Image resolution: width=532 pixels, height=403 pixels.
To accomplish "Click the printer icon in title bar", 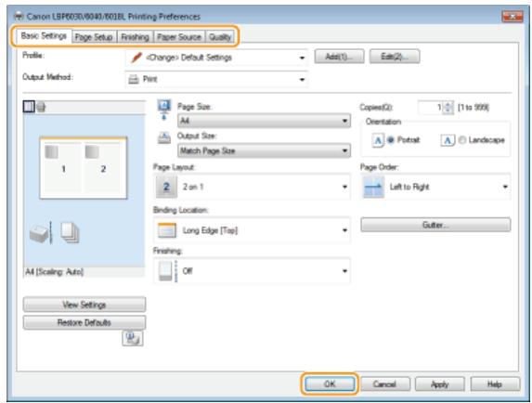I will [19, 16].
